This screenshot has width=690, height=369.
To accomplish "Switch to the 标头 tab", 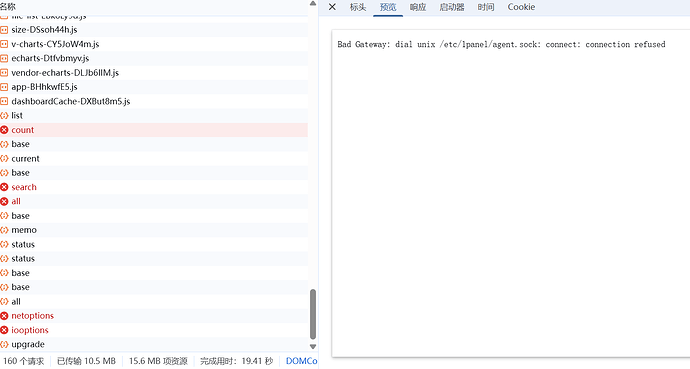I will tap(358, 7).
